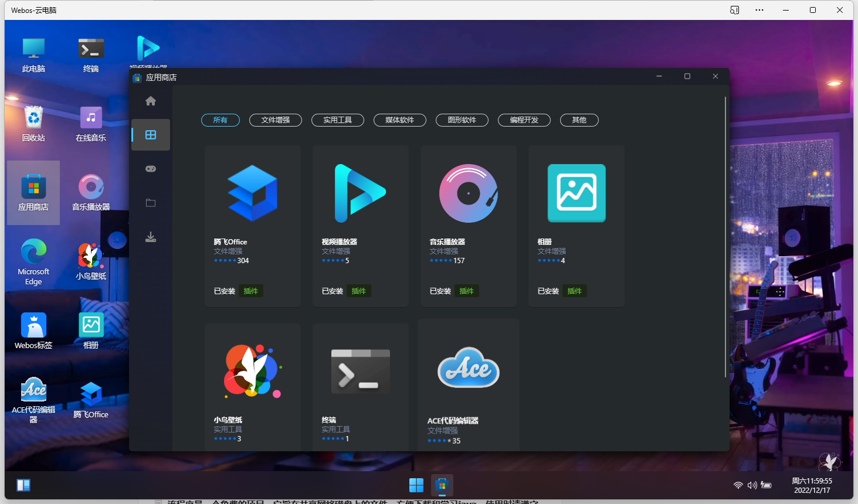Select the 音乐播放器 desktop shortcut
The height and width of the screenshot is (504, 858).
(91, 193)
